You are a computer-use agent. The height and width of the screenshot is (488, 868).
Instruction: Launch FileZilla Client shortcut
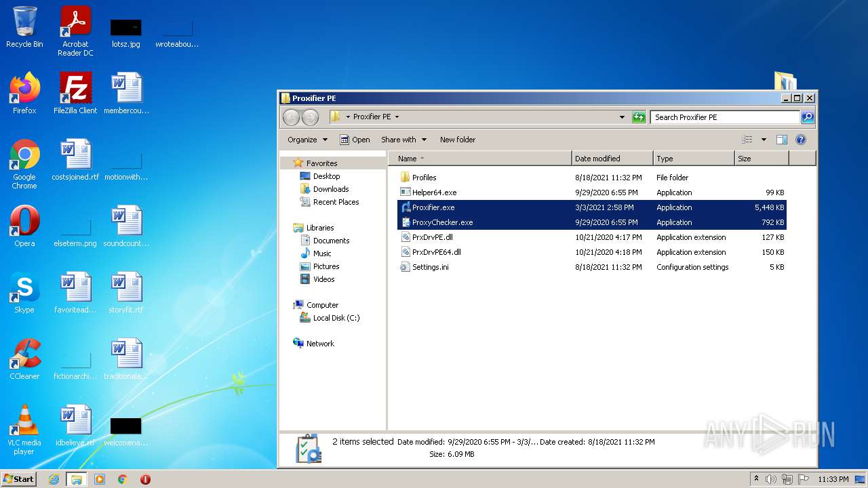[x=75, y=93]
